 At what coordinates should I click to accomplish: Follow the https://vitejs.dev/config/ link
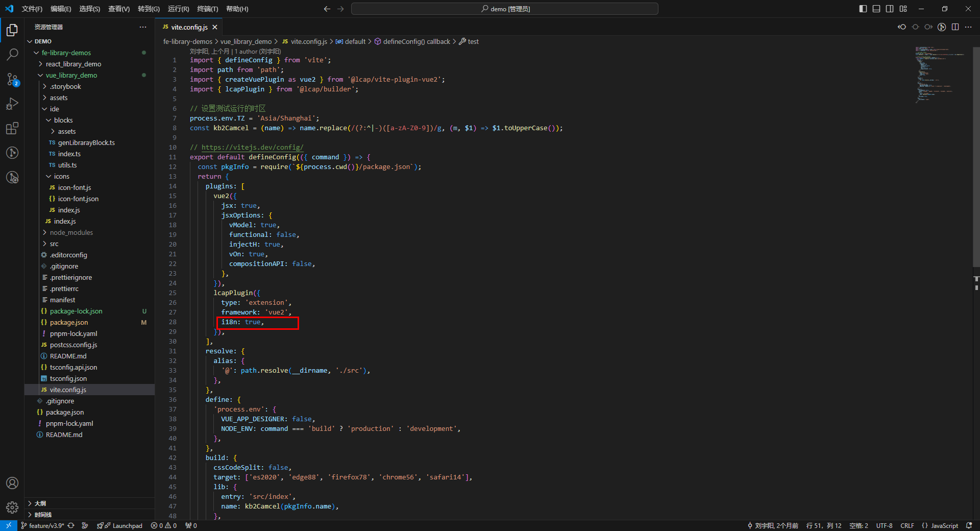(x=252, y=148)
